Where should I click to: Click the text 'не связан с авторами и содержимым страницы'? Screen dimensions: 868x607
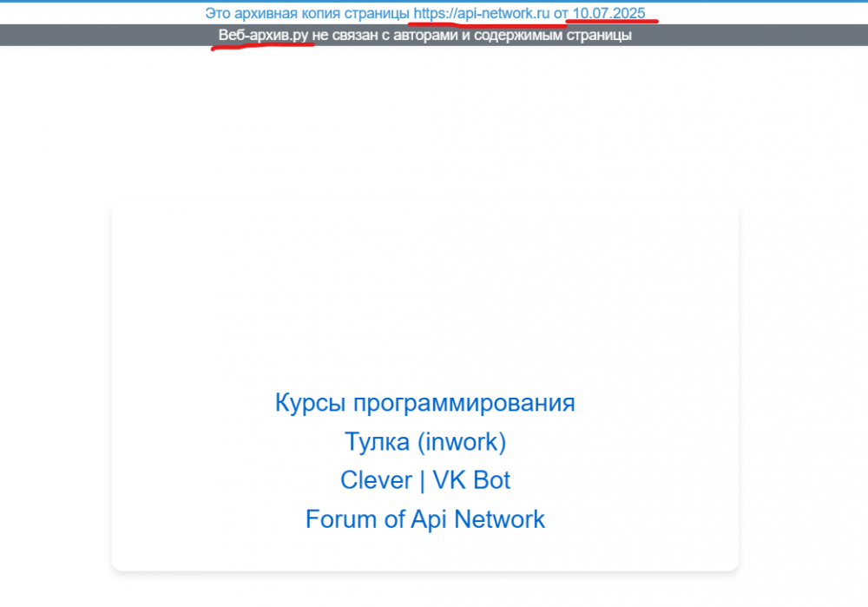(471, 35)
